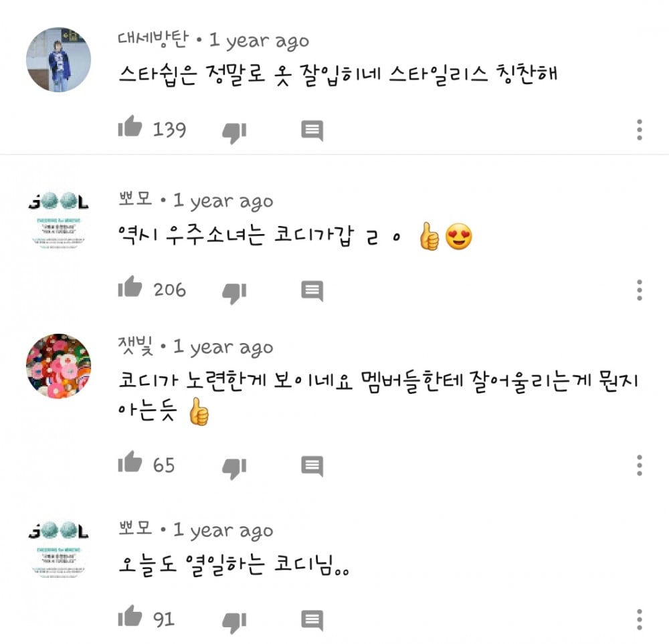The height and width of the screenshot is (644, 669).
Task: Dislike the comment with 91 likes
Action: [234, 623]
